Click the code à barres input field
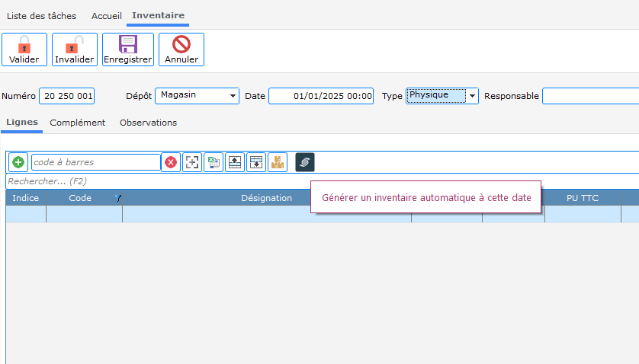This screenshot has width=639, height=364. 95,162
